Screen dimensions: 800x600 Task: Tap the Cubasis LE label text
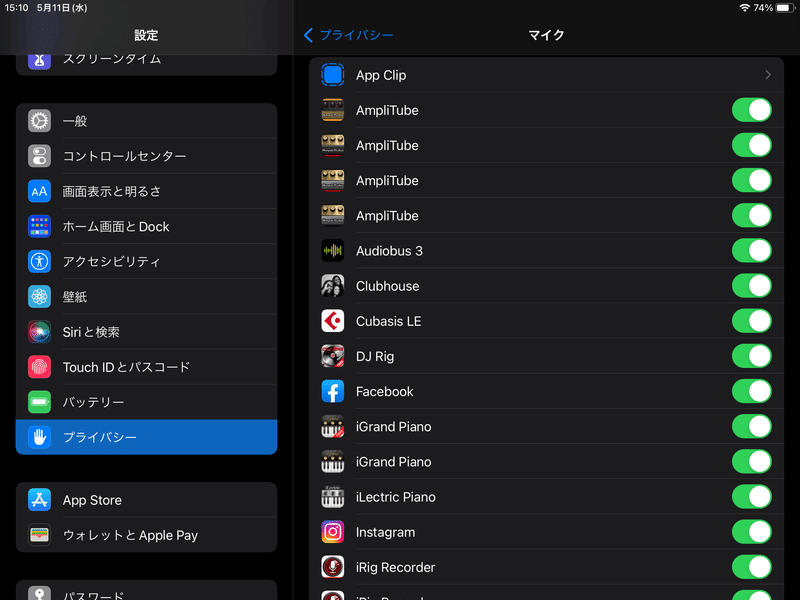pos(389,321)
